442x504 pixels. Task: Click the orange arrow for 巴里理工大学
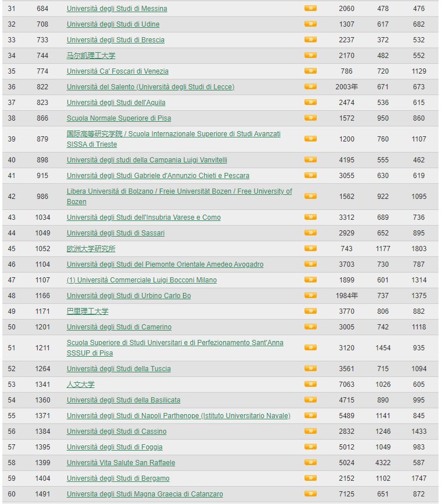point(310,311)
